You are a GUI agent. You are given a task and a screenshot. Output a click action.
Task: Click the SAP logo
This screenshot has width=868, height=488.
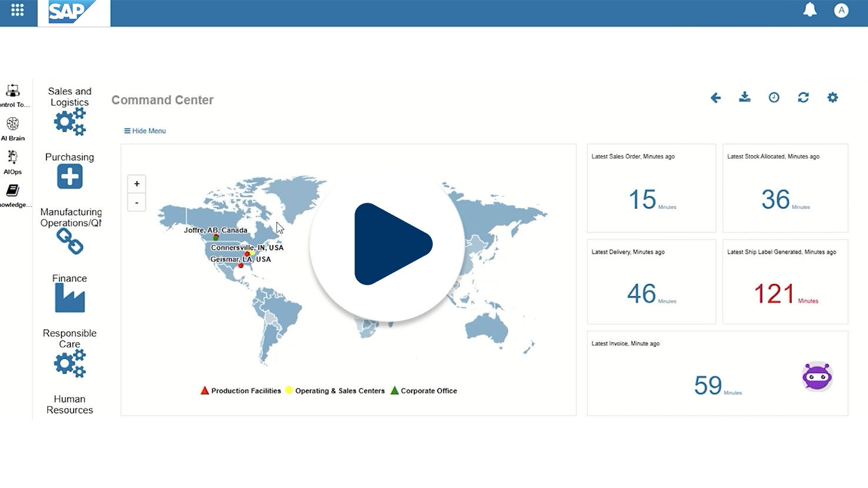(x=74, y=12)
